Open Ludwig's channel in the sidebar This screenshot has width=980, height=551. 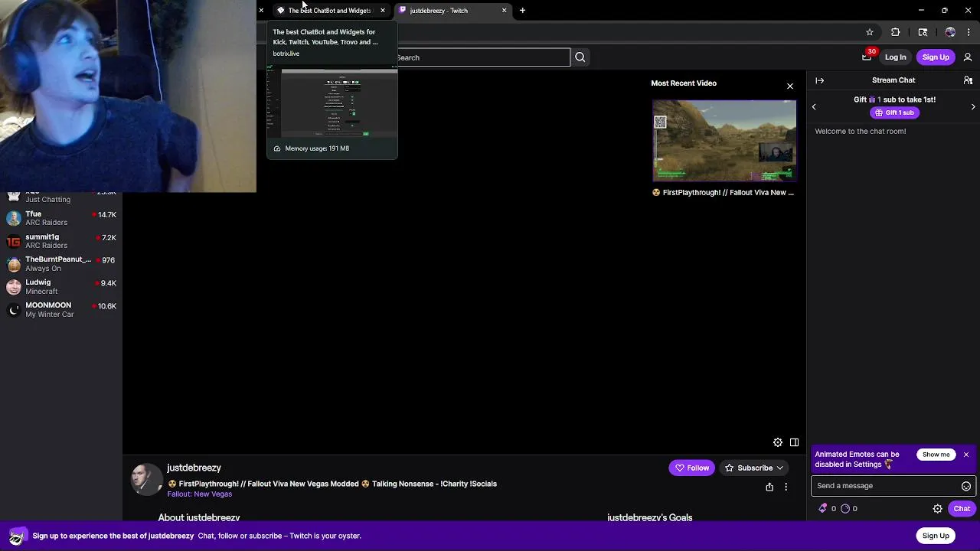click(61, 287)
